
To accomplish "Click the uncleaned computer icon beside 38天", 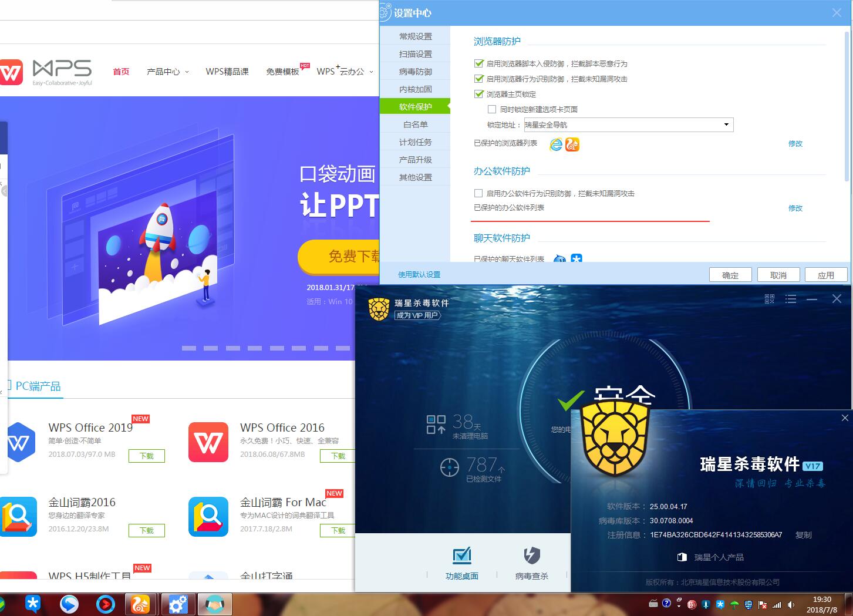I will click(436, 424).
